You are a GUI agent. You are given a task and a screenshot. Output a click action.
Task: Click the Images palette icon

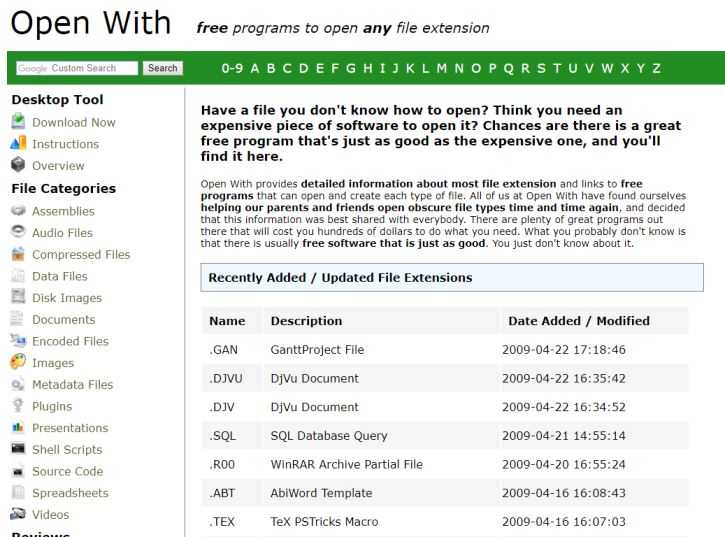[17, 363]
